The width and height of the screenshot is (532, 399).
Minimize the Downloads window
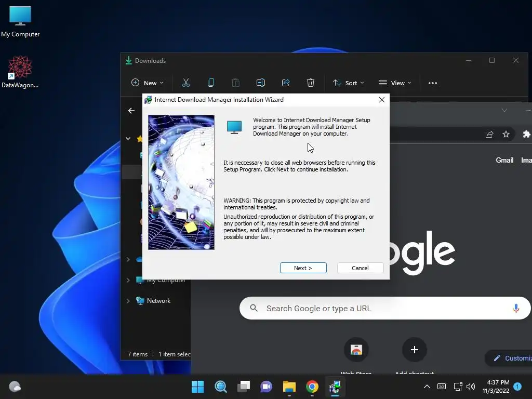click(x=469, y=60)
